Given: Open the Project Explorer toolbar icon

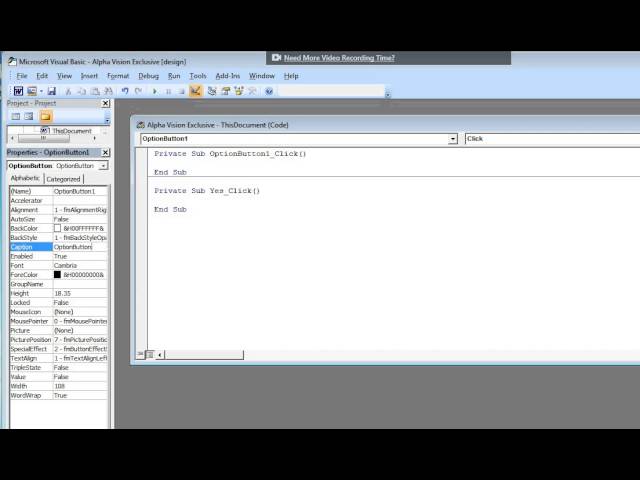Looking at the screenshot, I should (212, 91).
